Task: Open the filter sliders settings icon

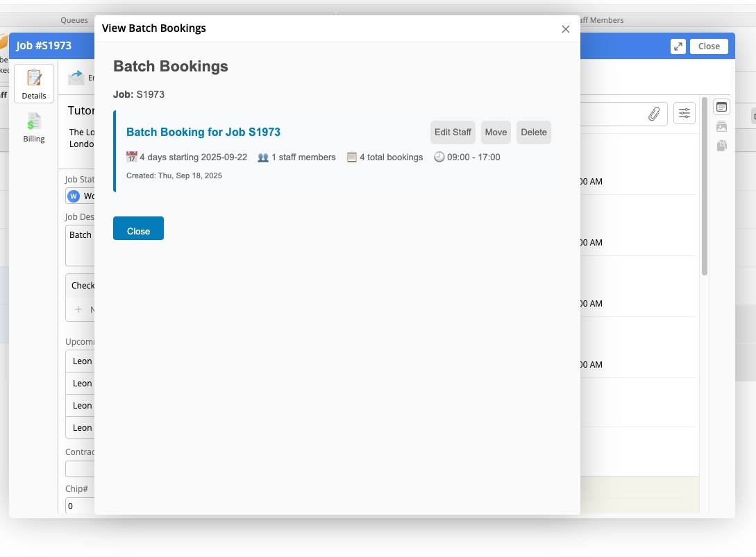Action: (x=684, y=114)
